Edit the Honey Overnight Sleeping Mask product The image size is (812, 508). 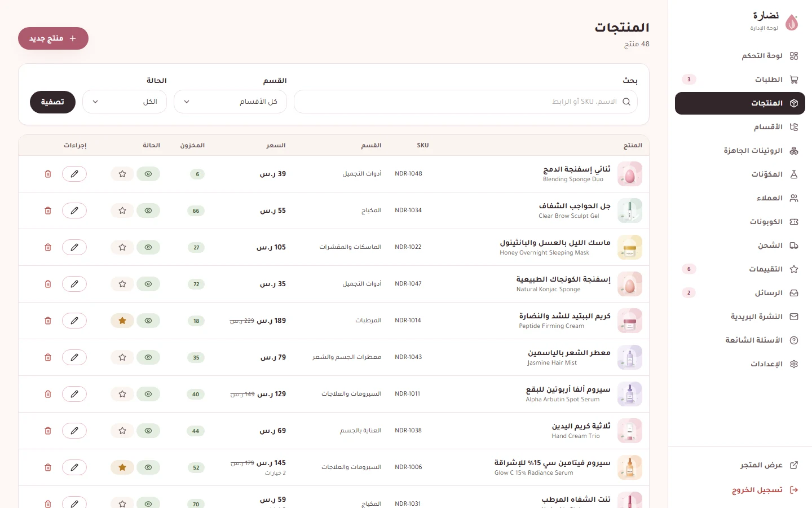click(74, 247)
